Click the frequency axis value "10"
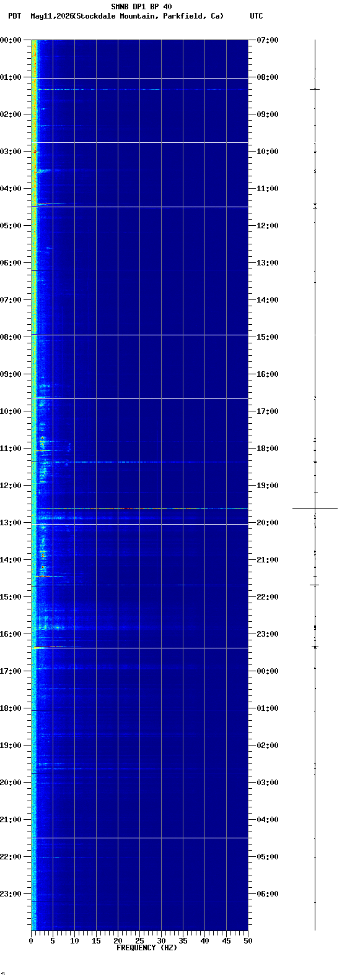Viewport: 342px width, 980px height. [x=74, y=941]
